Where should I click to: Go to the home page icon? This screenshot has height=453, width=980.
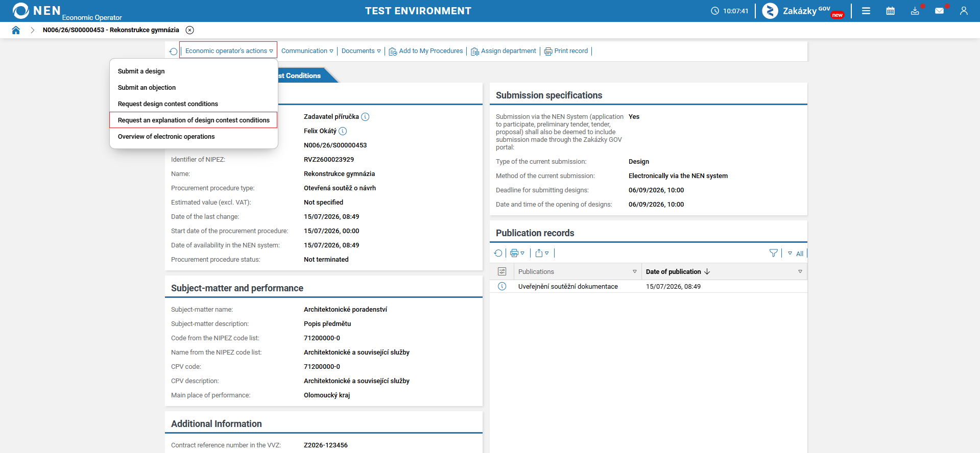(16, 30)
